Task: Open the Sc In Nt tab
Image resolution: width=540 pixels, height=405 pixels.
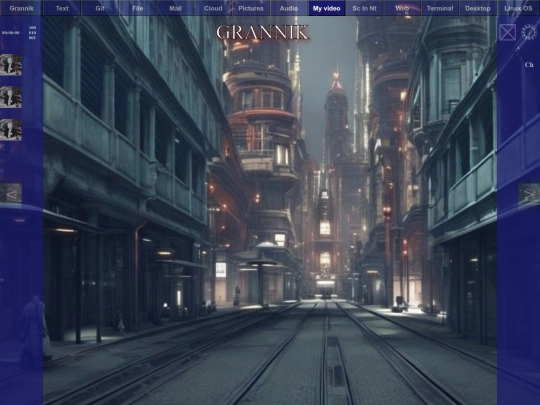Action: 364,8
